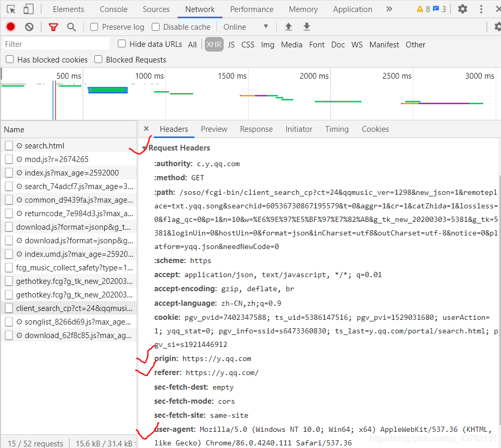Filter requests by All types
This screenshot has width=501, height=448.
[x=192, y=45]
